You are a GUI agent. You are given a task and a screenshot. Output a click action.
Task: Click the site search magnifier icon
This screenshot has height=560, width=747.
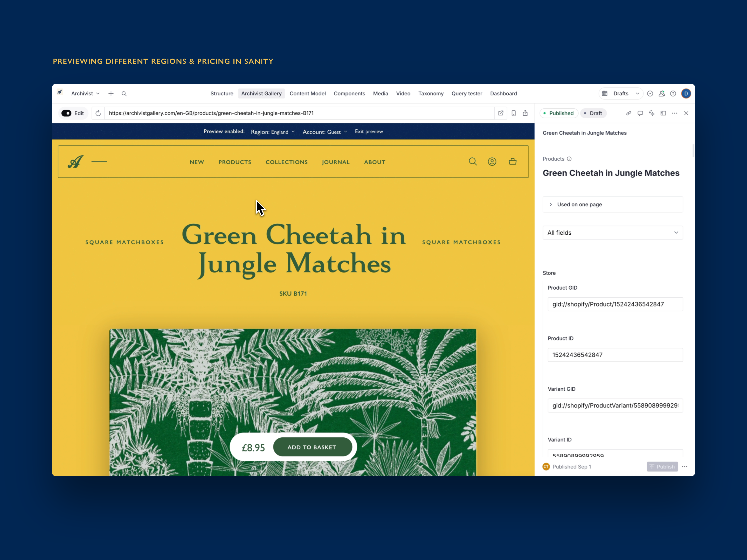point(472,161)
